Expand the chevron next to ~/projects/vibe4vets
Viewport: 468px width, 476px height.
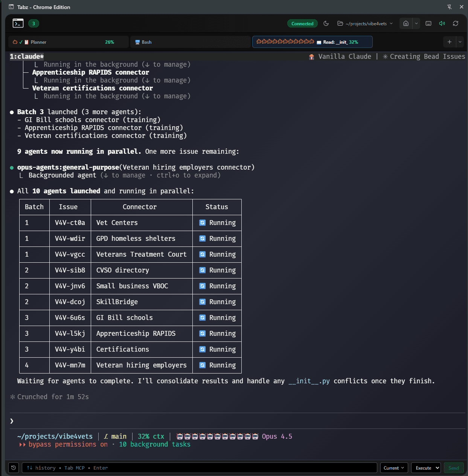[391, 23]
